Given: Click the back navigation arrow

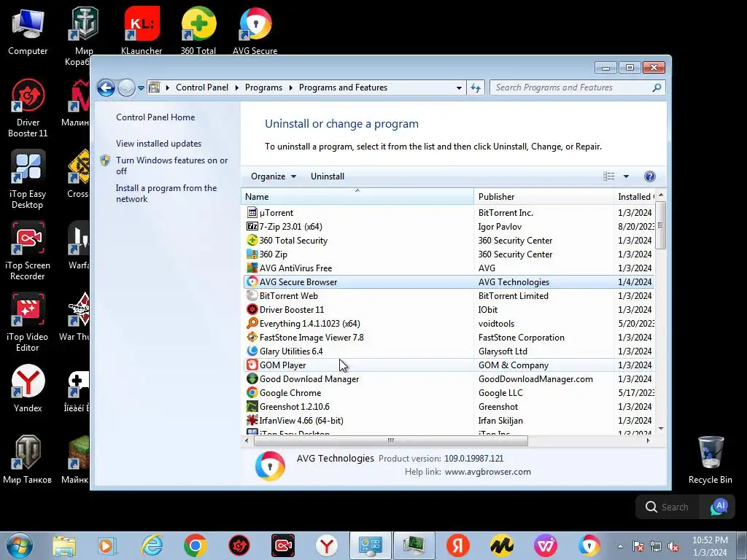Looking at the screenshot, I should coord(106,87).
